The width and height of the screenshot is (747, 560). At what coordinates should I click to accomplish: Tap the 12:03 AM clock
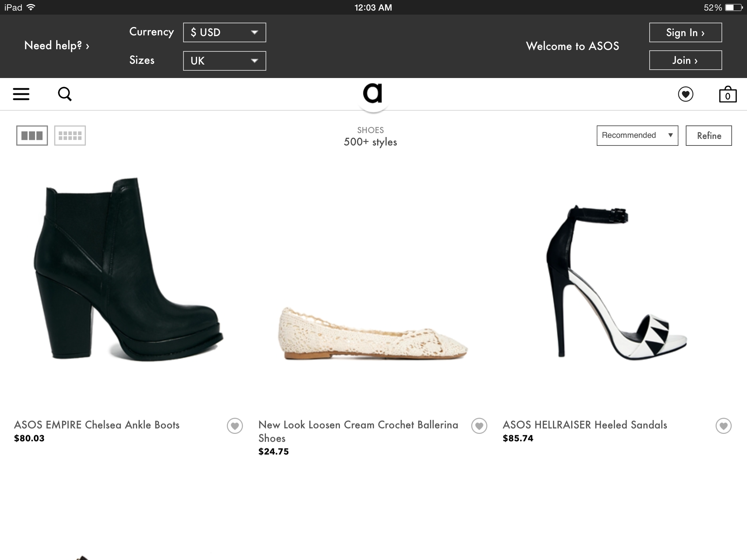(x=373, y=7)
